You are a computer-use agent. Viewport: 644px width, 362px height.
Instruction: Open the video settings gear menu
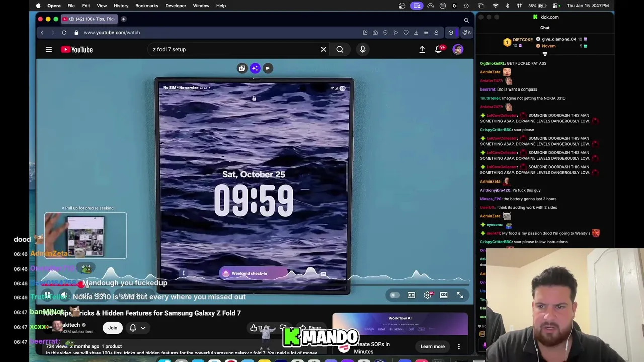427,295
